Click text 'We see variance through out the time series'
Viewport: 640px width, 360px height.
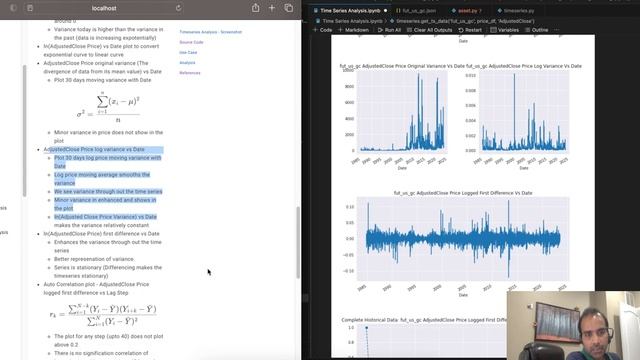tap(108, 191)
